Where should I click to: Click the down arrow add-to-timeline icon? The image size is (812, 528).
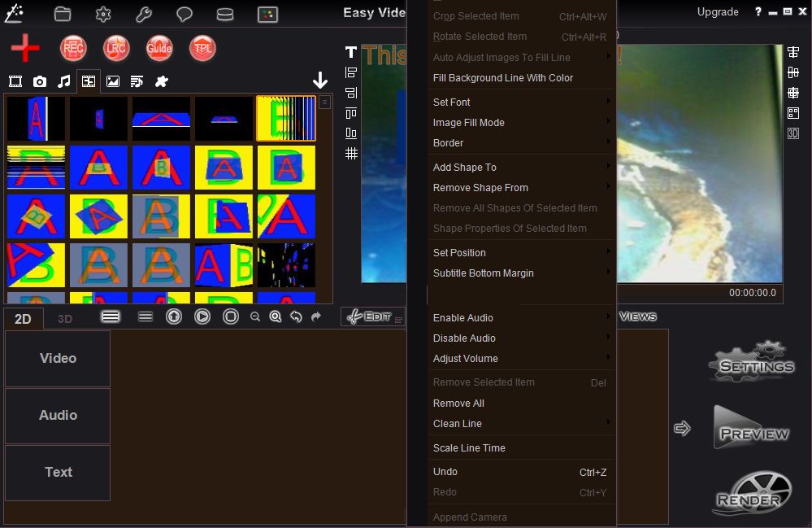(320, 81)
